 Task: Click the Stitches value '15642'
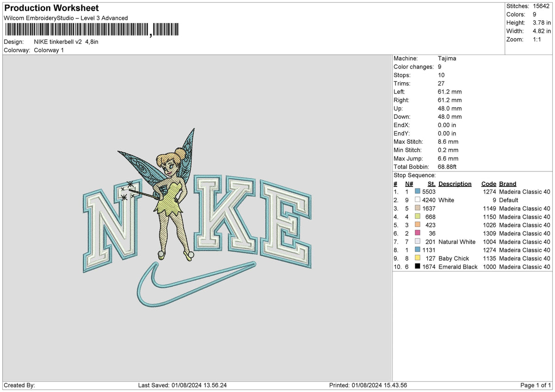pos(540,6)
